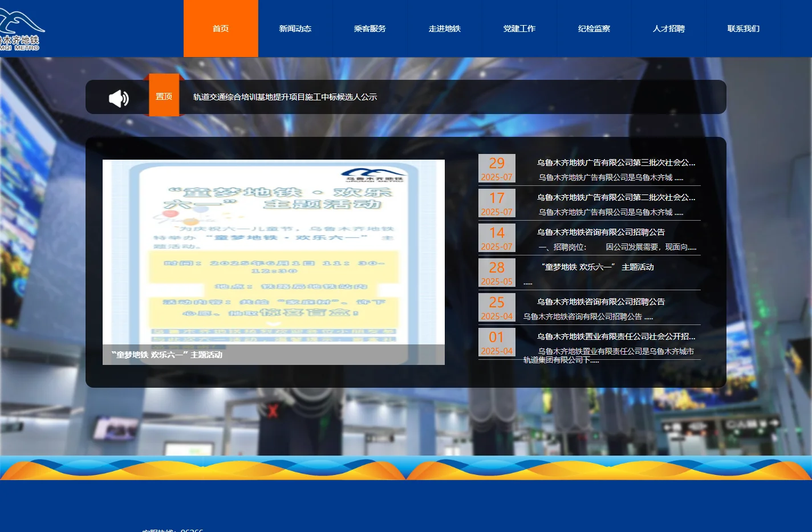Screen dimensions: 812x532
Task: Click the orange 置顶 pinned tag
Action: [x=164, y=95]
